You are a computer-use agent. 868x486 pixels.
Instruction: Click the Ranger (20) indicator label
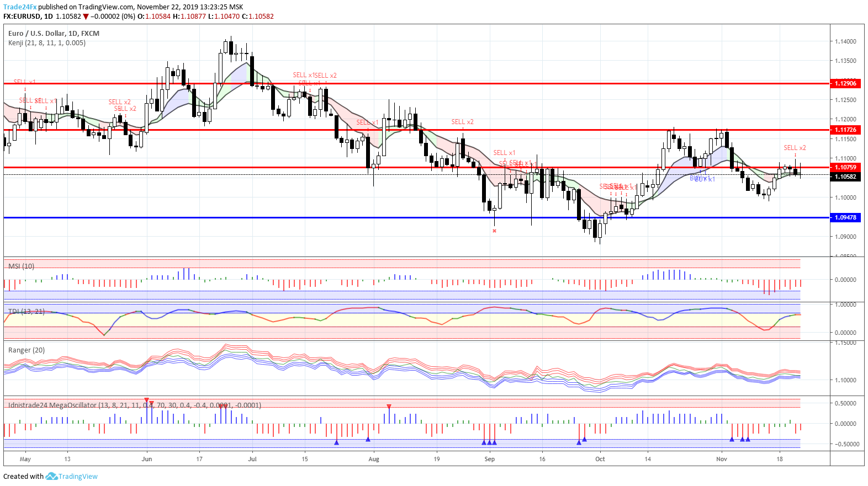pos(27,350)
